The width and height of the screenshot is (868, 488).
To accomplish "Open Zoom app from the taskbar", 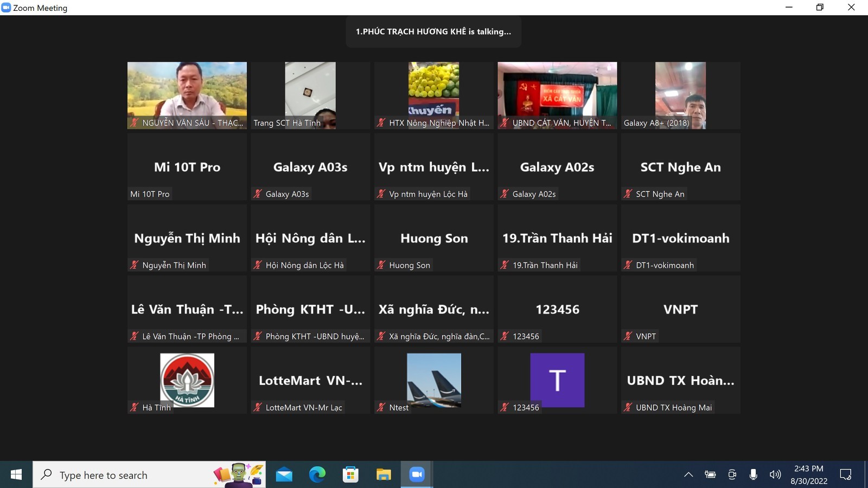I will click(x=416, y=475).
